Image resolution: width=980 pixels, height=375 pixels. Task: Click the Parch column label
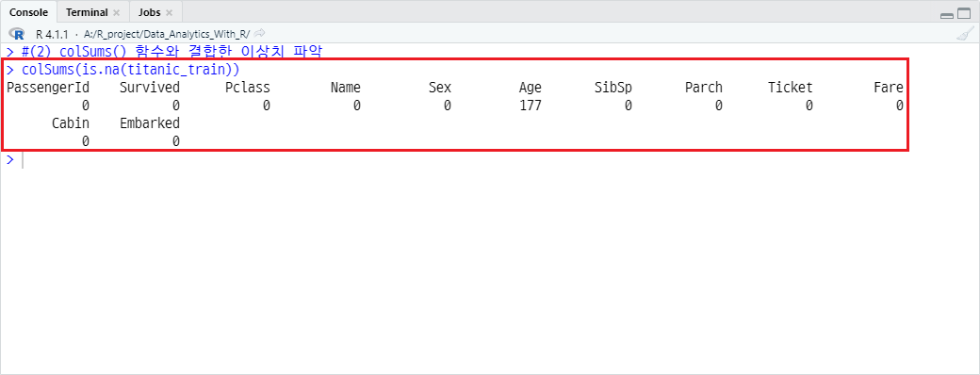704,88
